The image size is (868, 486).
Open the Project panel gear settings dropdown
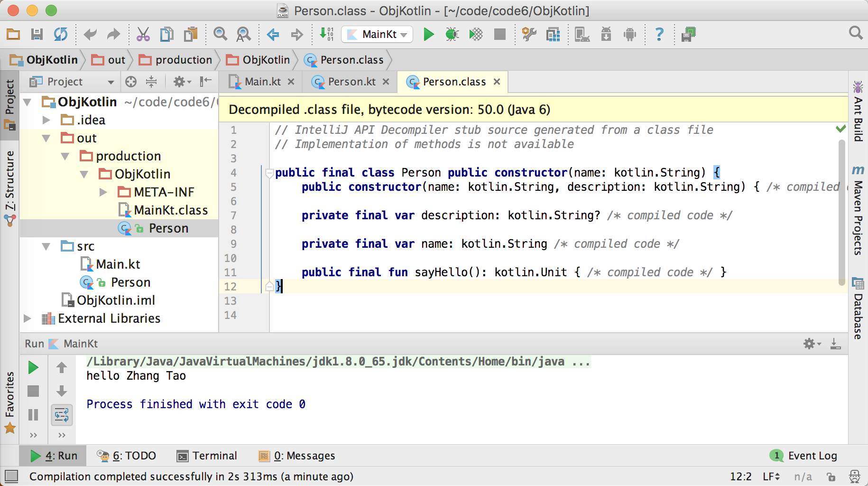182,82
